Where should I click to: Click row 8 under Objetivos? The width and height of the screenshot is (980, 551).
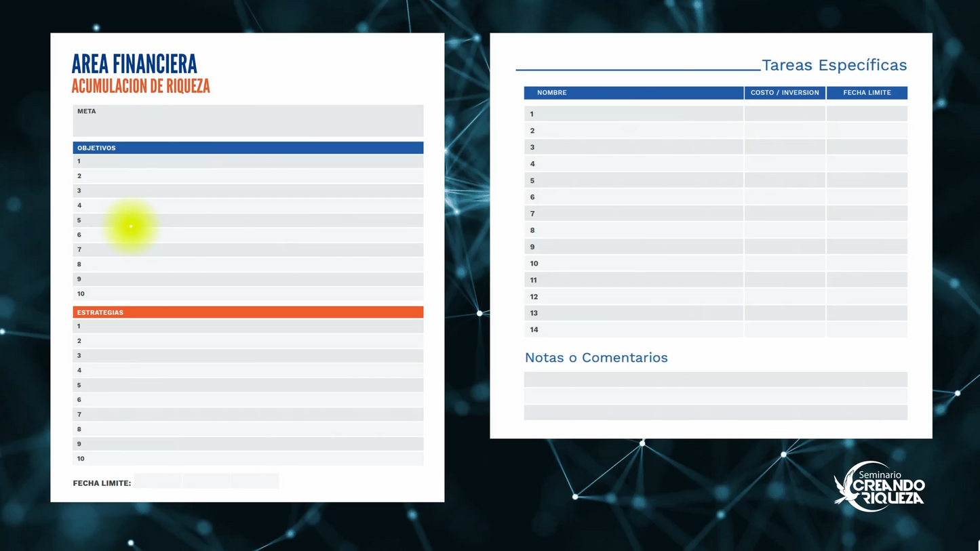point(248,264)
